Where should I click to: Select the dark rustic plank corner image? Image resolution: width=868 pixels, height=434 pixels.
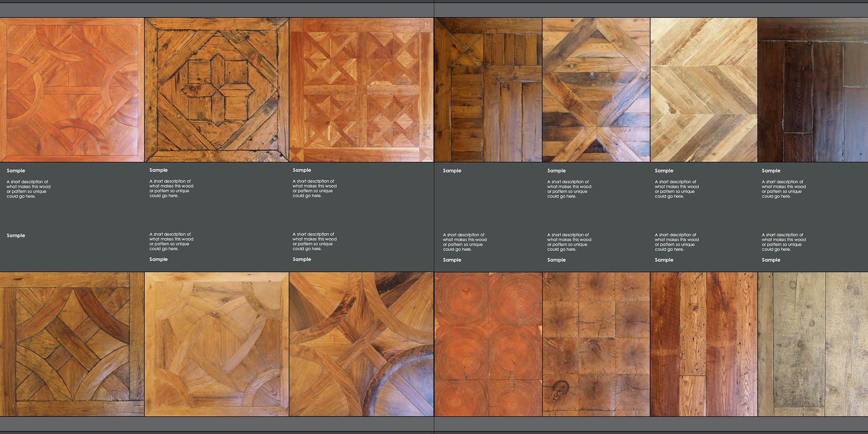(x=488, y=90)
